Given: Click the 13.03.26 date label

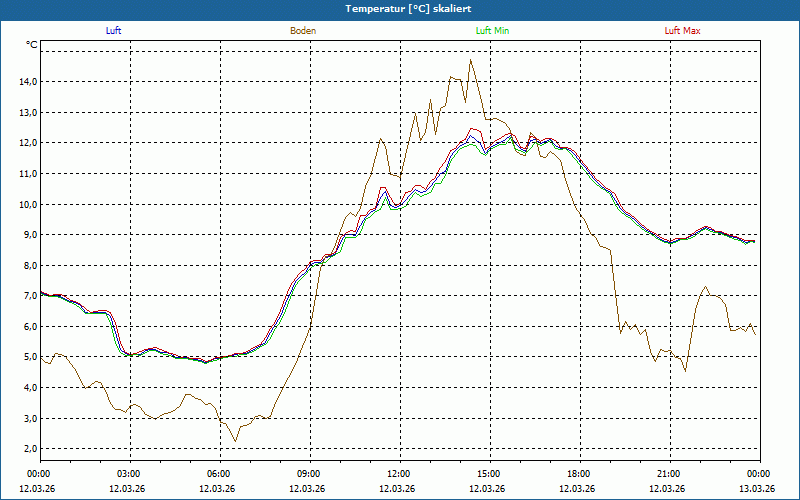Looking at the screenshot, I should [x=756, y=488].
